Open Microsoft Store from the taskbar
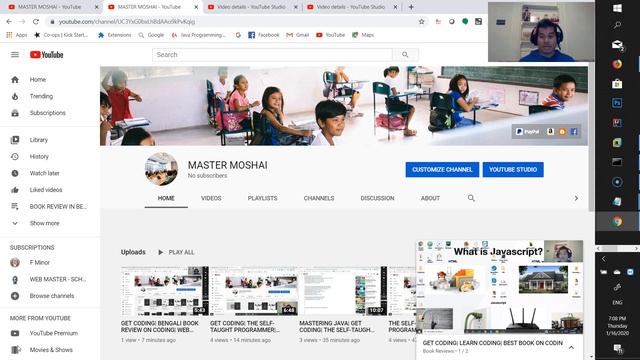 tap(617, 84)
